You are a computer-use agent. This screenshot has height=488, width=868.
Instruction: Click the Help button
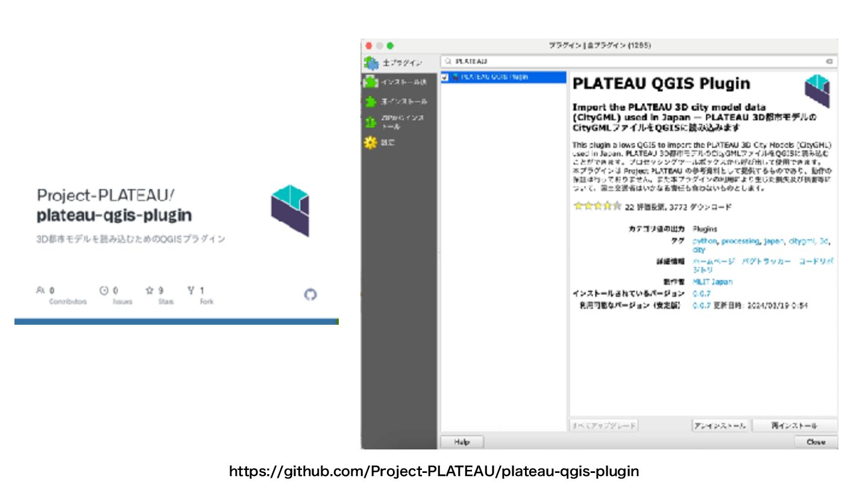coord(462,442)
